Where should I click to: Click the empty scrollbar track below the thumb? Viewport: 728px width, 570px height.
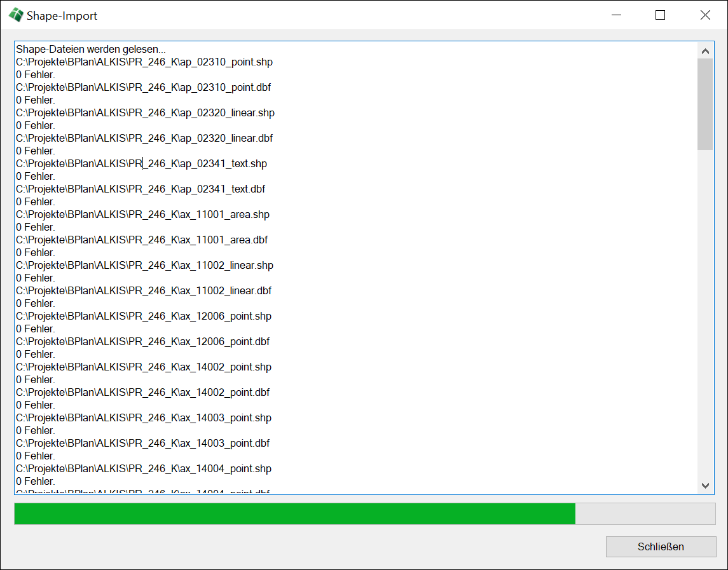(705, 318)
